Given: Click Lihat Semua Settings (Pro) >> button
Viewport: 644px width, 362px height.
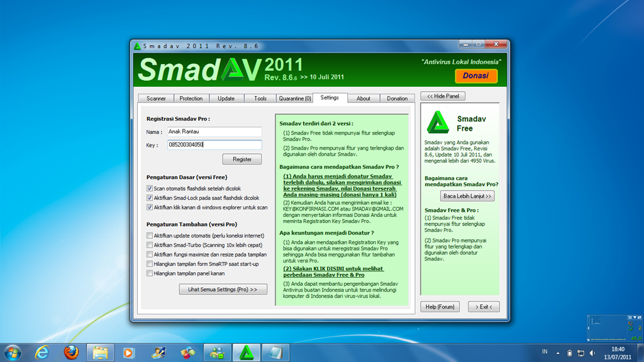Looking at the screenshot, I should (223, 289).
